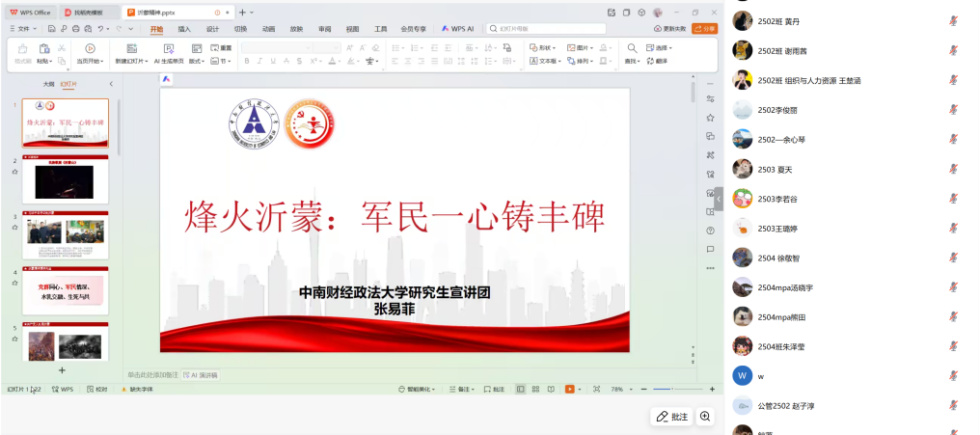Toggle bold formatting button
980x435 pixels.
click(247, 61)
